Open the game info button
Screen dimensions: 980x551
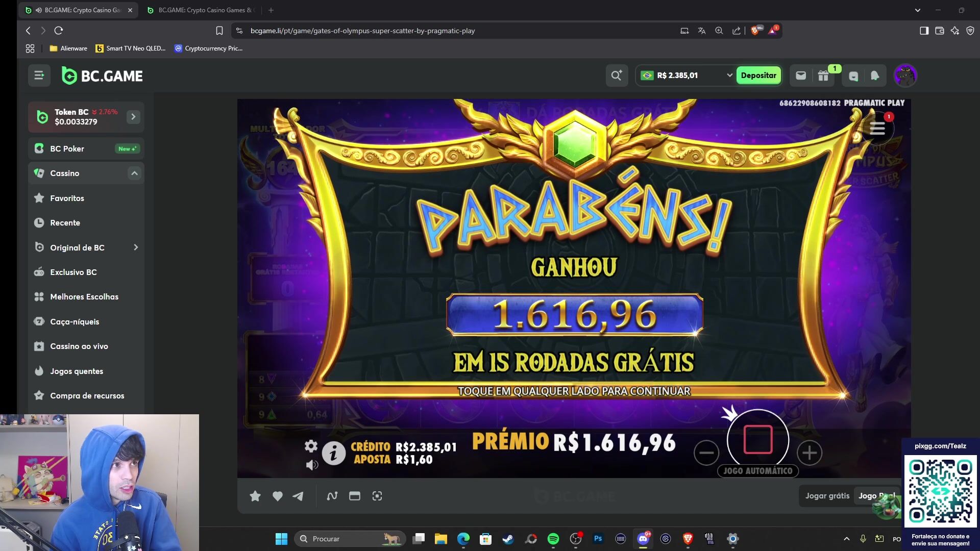pos(334,453)
